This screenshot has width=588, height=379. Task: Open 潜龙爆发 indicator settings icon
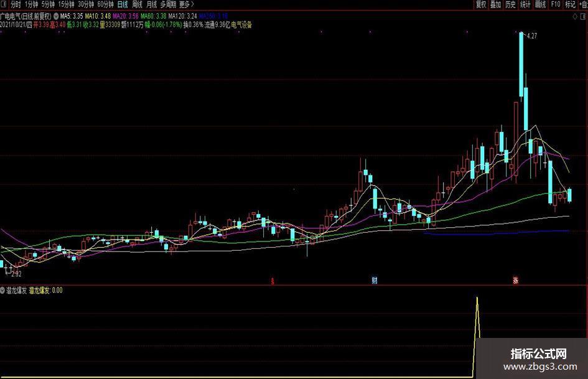[x=2, y=290]
